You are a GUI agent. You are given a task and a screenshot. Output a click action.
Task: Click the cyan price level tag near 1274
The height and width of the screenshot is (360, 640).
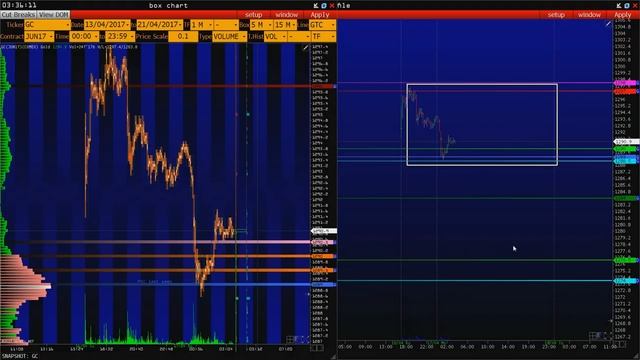626,281
